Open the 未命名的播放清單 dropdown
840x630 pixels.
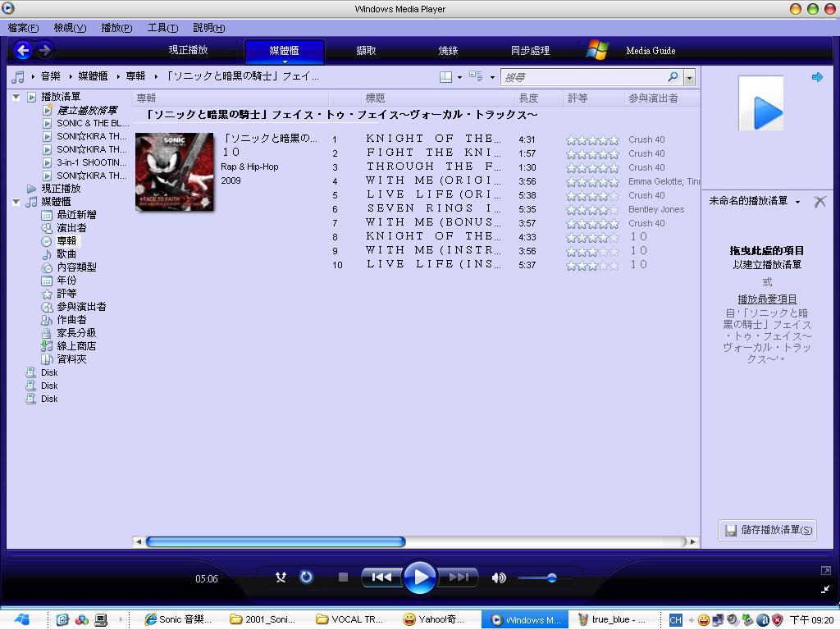(797, 202)
